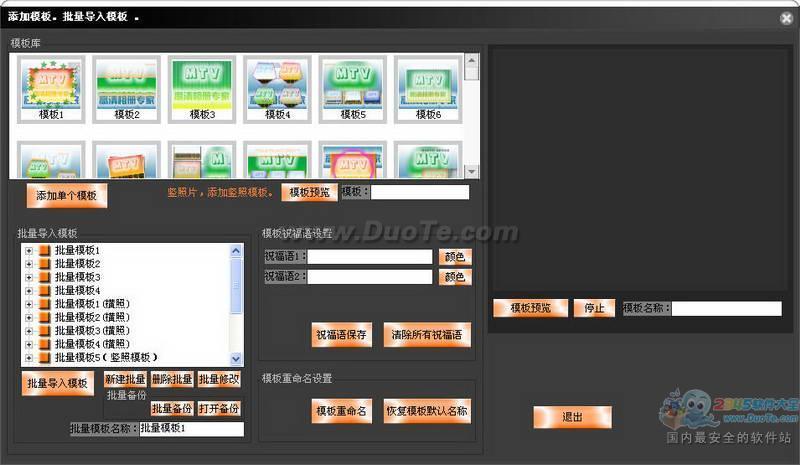Select the 模板4 thumbnail
The image size is (800, 465).
278,89
